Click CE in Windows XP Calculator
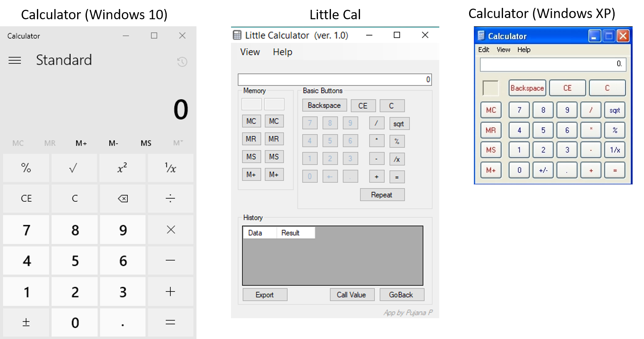644x339 pixels. pyautogui.click(x=567, y=88)
